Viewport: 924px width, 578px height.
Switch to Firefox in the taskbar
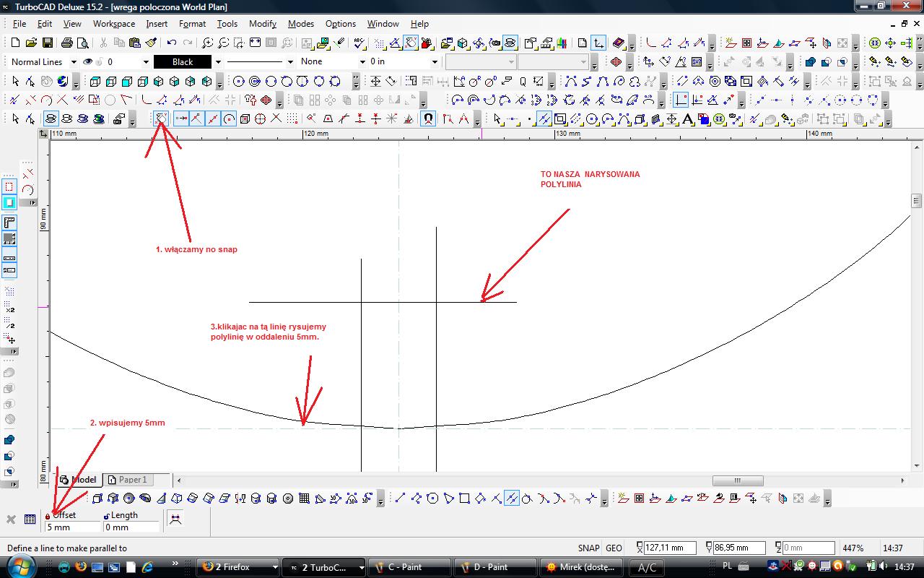tap(237, 567)
